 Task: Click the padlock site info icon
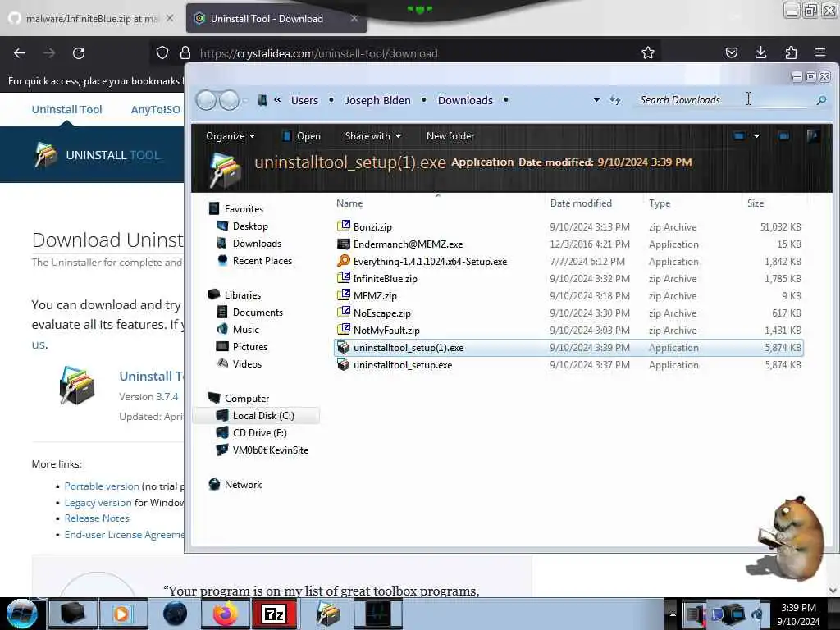point(185,52)
